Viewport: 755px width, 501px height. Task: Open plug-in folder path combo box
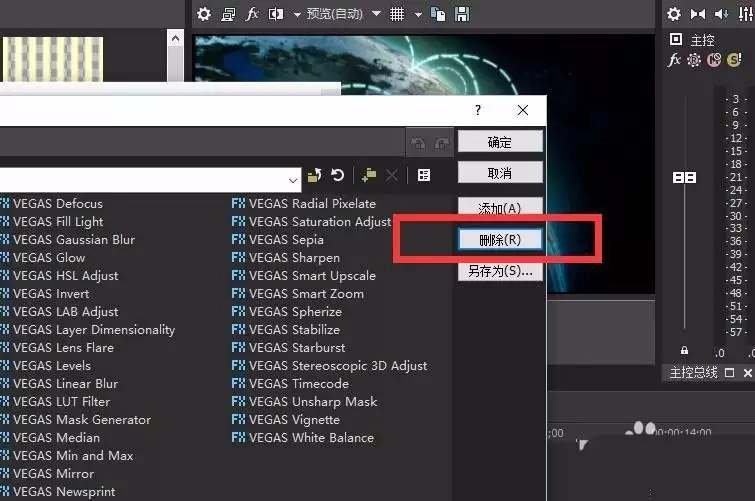(150, 180)
